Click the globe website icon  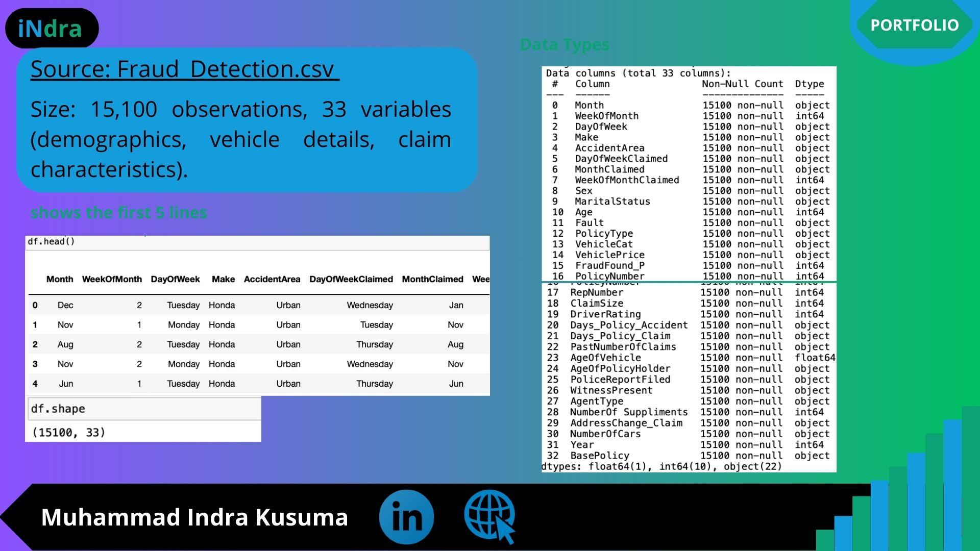489,516
